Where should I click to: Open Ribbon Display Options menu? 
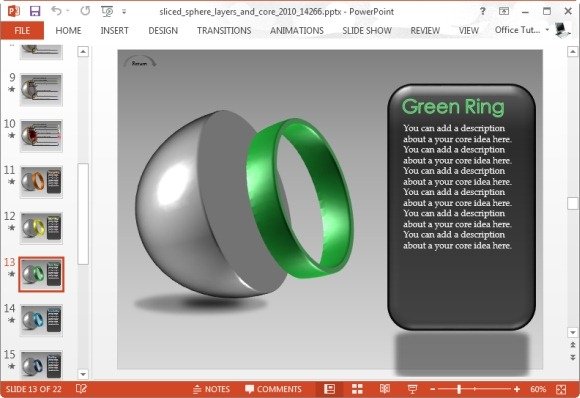point(504,11)
